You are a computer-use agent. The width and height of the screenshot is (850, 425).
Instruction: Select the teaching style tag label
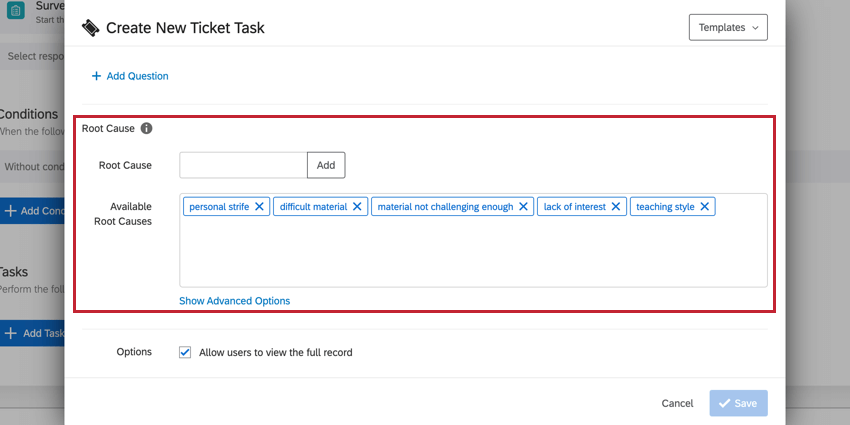click(x=665, y=207)
